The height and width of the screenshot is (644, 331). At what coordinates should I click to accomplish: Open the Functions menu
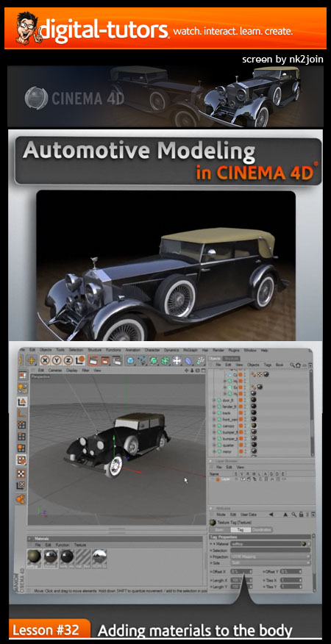coord(113,350)
